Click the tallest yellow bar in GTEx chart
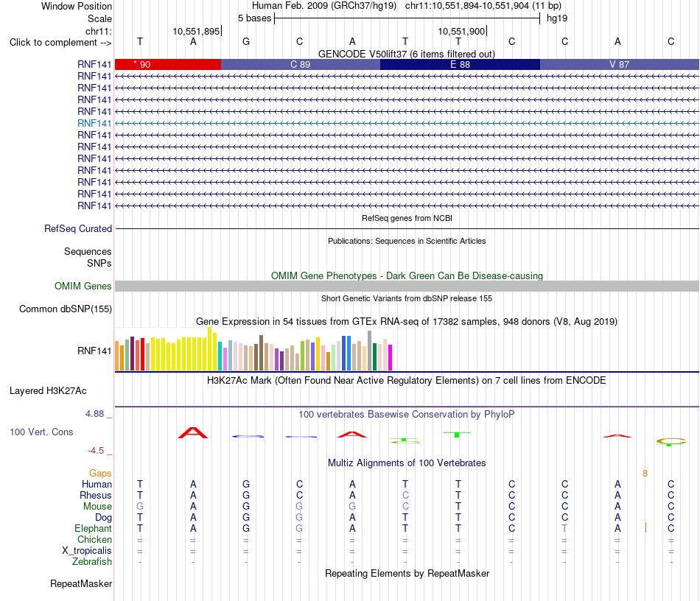 210,349
